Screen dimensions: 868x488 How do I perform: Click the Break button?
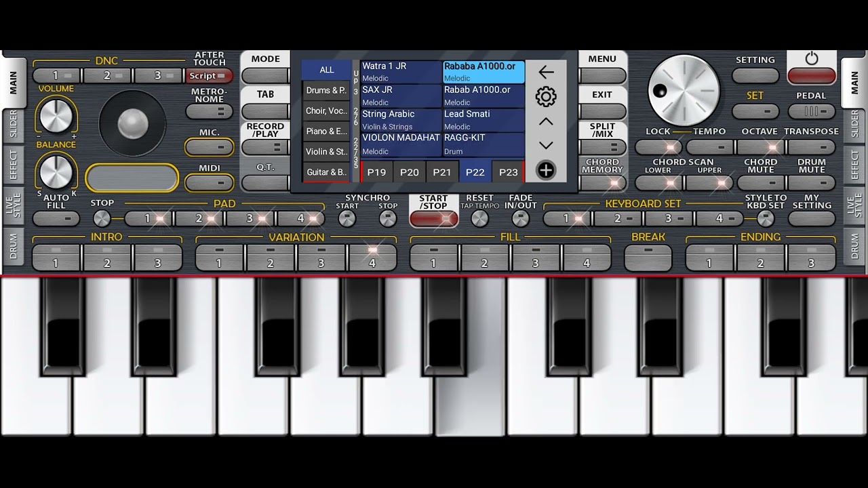tap(648, 258)
